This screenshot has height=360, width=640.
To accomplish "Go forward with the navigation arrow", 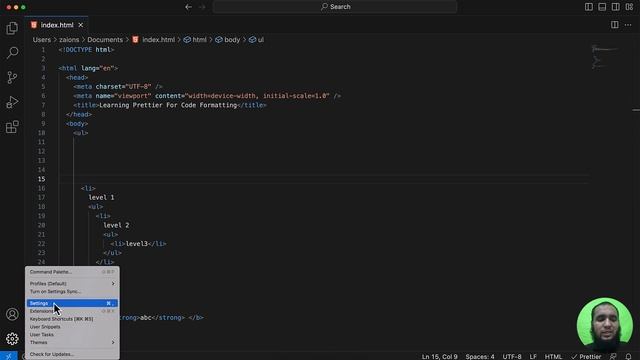I will click(202, 7).
